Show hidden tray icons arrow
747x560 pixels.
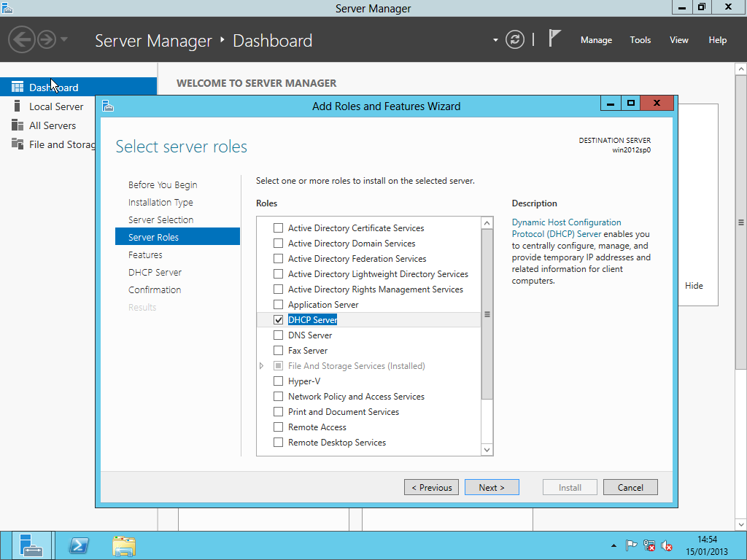614,546
